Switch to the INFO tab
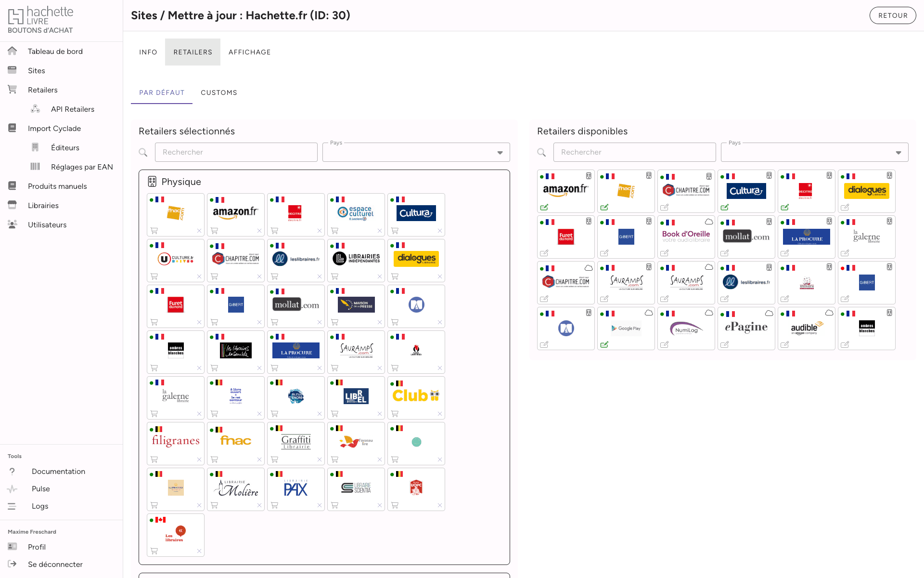This screenshot has height=578, width=924. click(x=148, y=52)
